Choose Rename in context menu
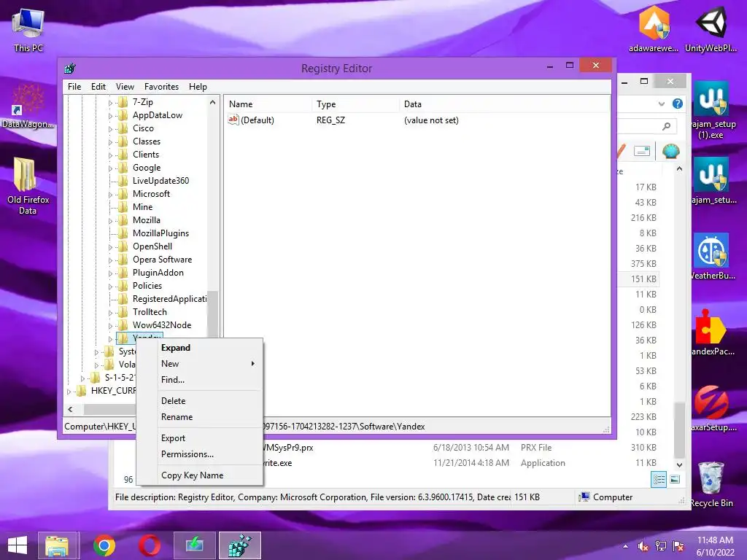Viewport: 747px width, 560px height. pos(200,416)
